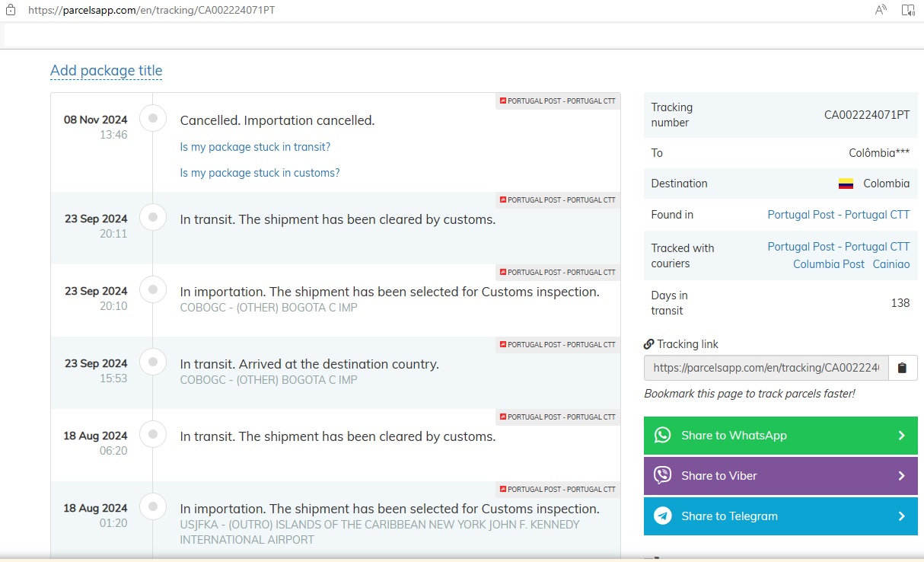Click 18 Aug 06:20 cleared by customs text

click(338, 436)
